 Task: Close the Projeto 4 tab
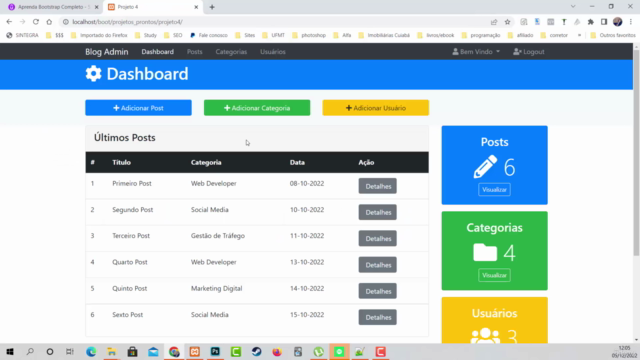pyautogui.click(x=196, y=7)
